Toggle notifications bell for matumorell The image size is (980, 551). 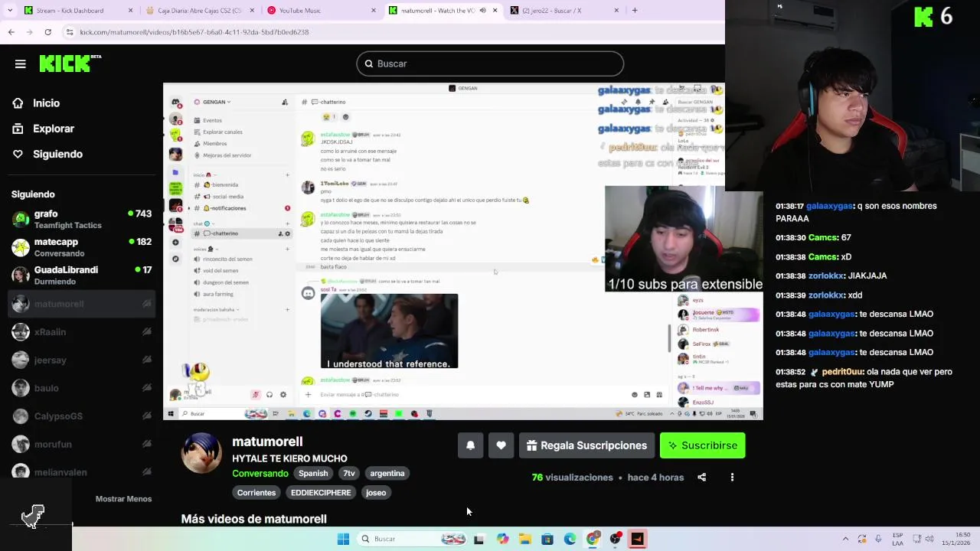coord(471,445)
